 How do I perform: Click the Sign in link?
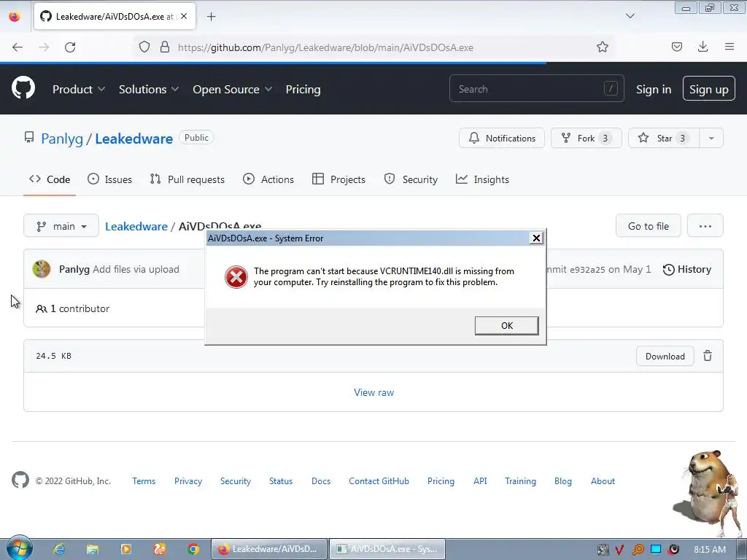click(x=653, y=89)
